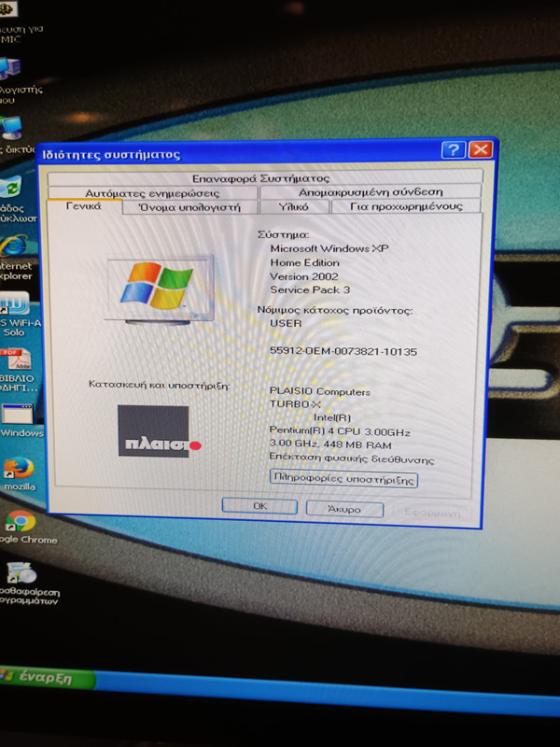Open the Recycle Bin desktop icon

[13, 199]
